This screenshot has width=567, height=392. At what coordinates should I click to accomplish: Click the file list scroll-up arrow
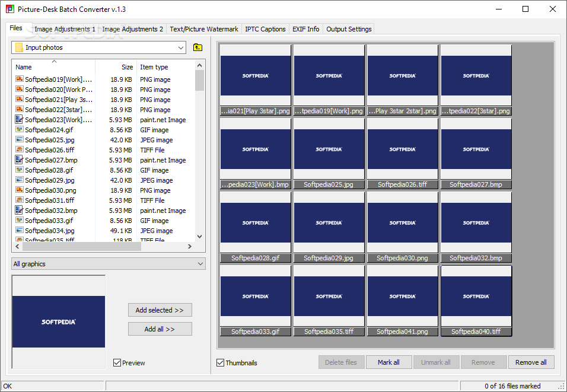point(200,65)
